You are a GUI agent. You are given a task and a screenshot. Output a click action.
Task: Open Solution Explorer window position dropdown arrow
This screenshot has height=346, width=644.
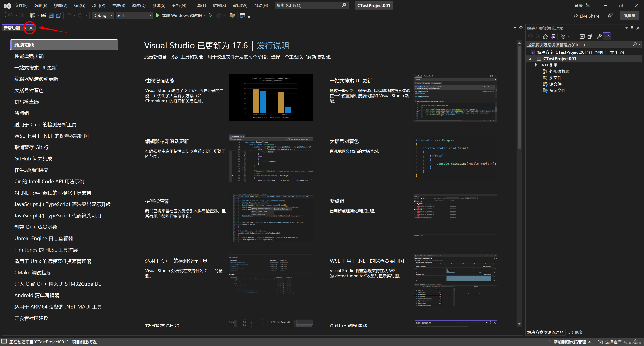[x=627, y=28]
